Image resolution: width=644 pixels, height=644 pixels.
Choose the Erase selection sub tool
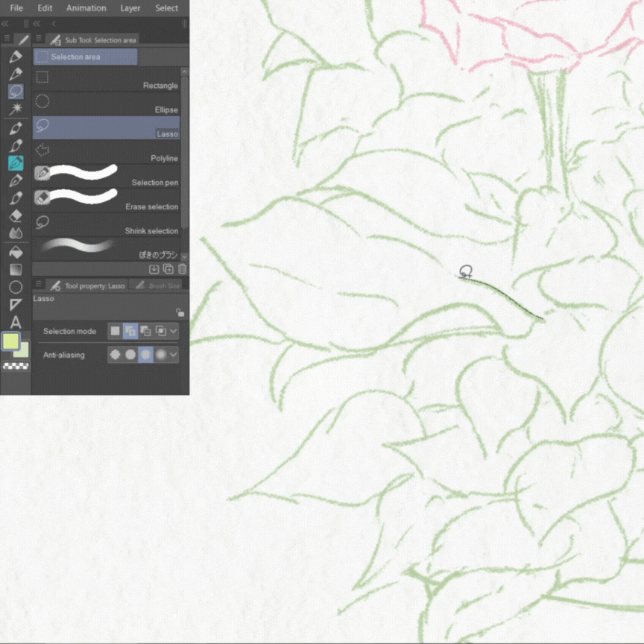106,201
